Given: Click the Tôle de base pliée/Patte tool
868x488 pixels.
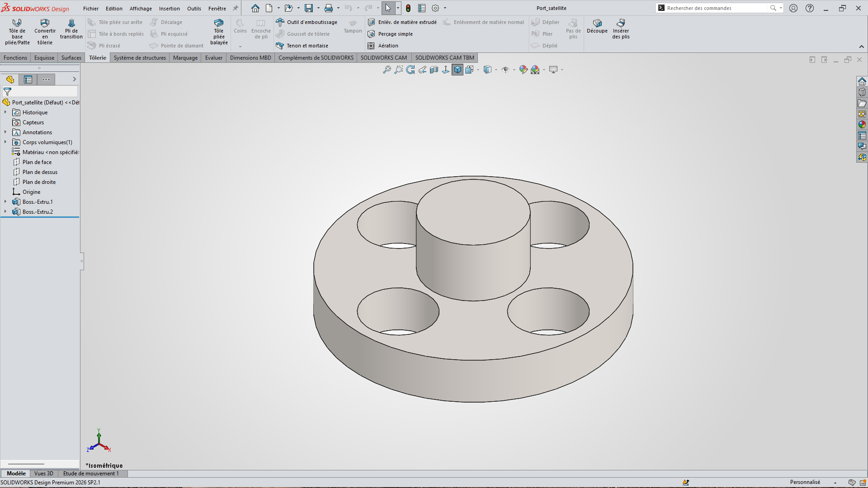Looking at the screenshot, I should point(17,32).
